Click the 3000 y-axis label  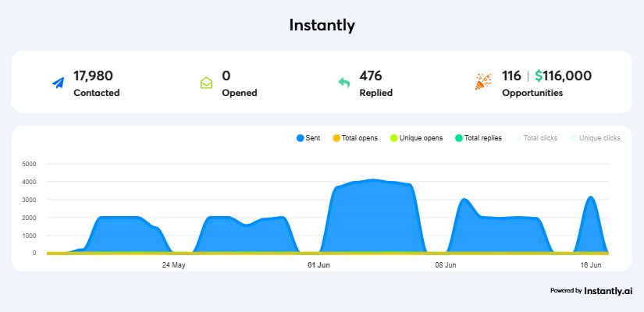tap(29, 200)
